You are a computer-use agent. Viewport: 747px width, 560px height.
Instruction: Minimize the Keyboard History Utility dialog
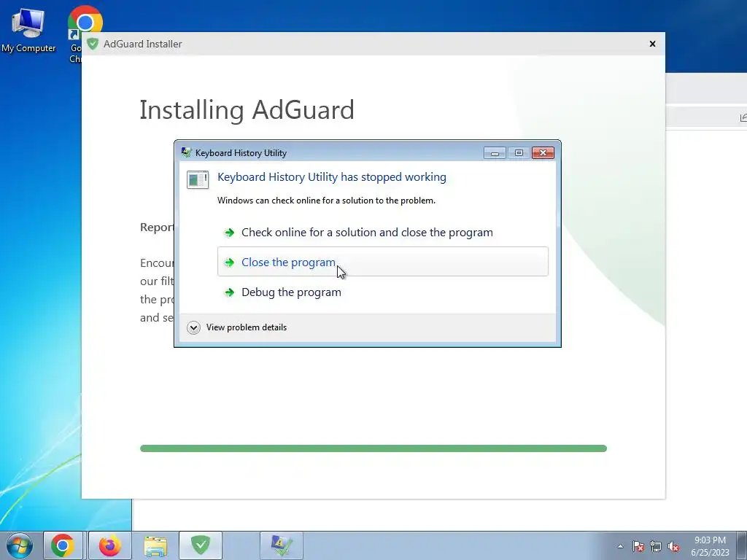tap(495, 153)
